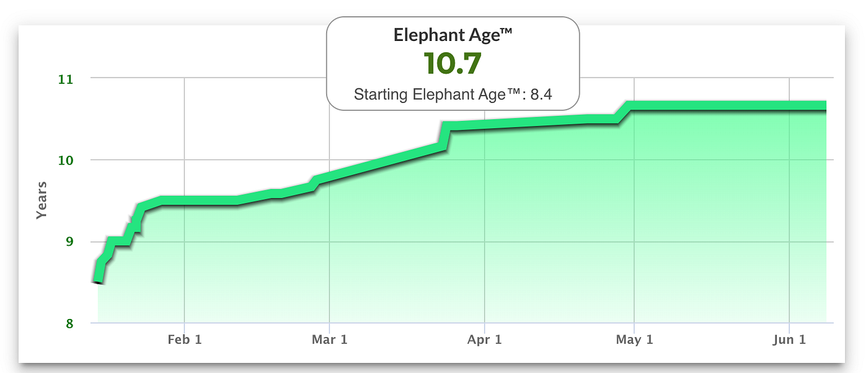Click the flat line segment after Feb 1
868x373 pixels.
pyautogui.click(x=198, y=200)
